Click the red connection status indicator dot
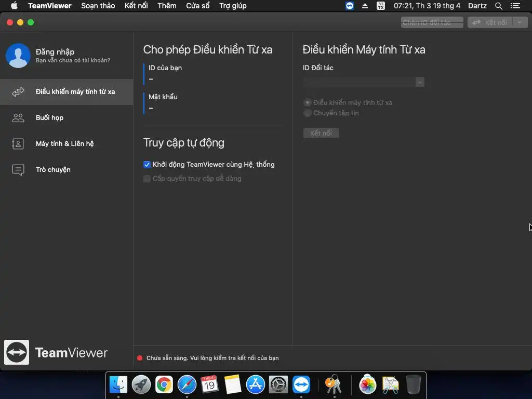 click(x=139, y=358)
